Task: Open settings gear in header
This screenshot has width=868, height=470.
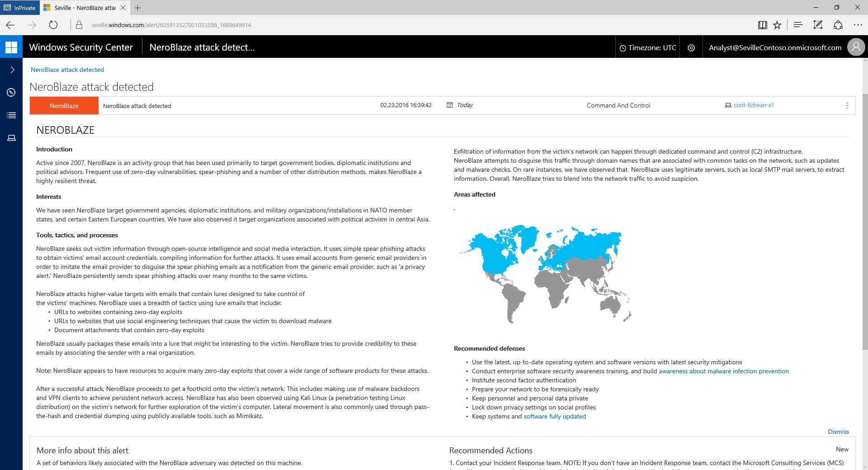Action: coord(691,48)
